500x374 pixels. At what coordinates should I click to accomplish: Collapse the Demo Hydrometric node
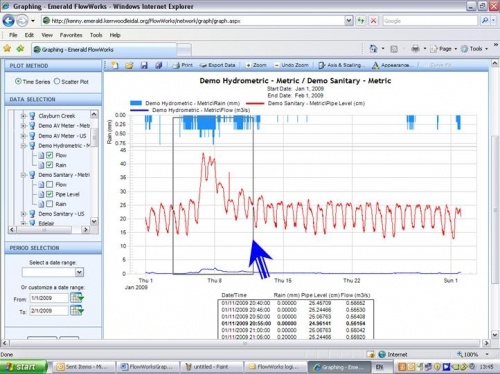click(x=23, y=146)
